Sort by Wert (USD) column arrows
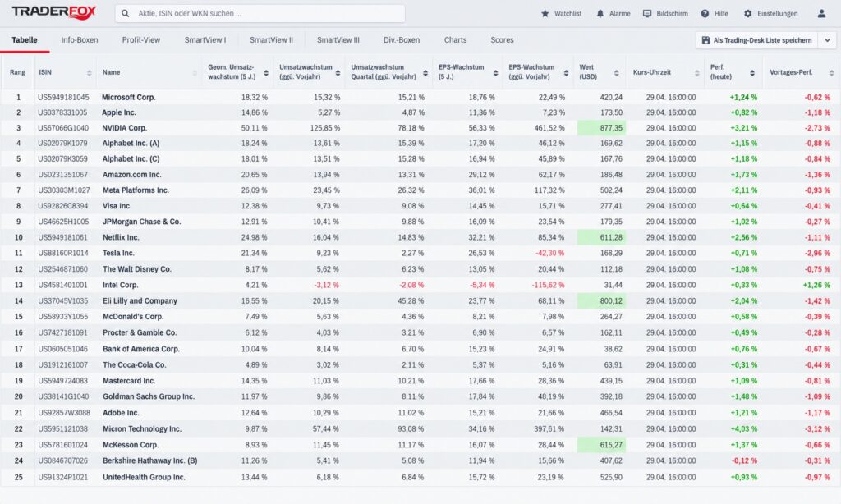Viewport: 841px width, 504px height. [616, 72]
